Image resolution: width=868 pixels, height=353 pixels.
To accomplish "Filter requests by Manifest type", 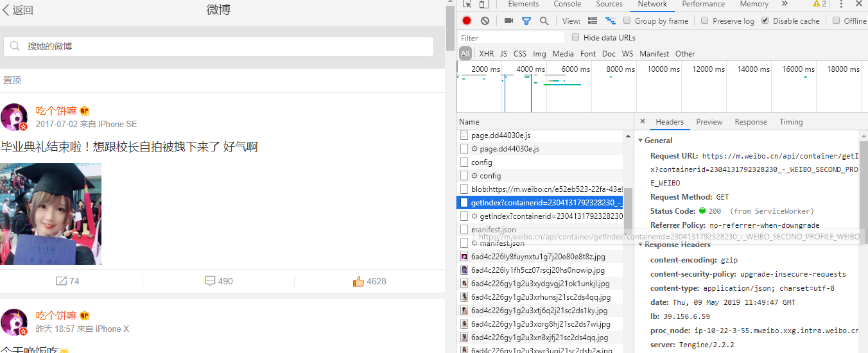I will coord(654,54).
